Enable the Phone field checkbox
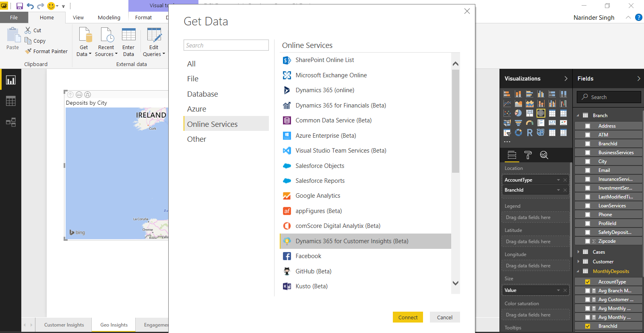This screenshot has height=333, width=644. pyautogui.click(x=588, y=215)
